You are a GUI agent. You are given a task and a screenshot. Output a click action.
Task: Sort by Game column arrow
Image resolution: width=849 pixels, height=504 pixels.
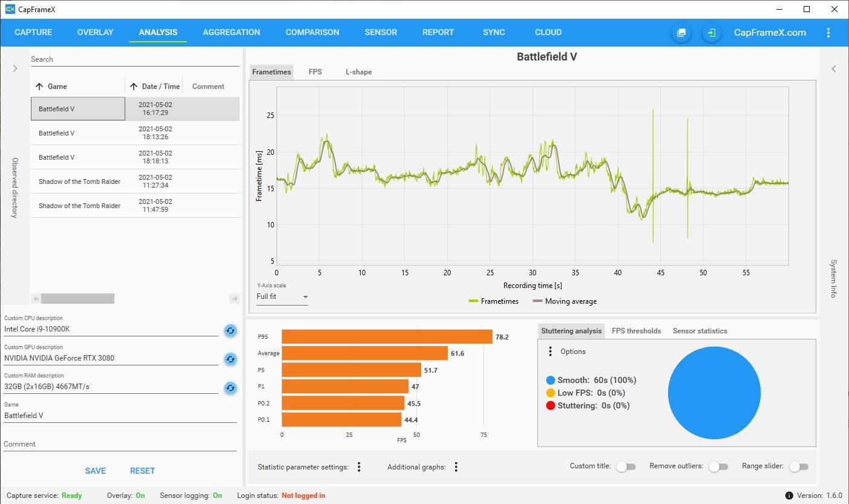click(39, 87)
